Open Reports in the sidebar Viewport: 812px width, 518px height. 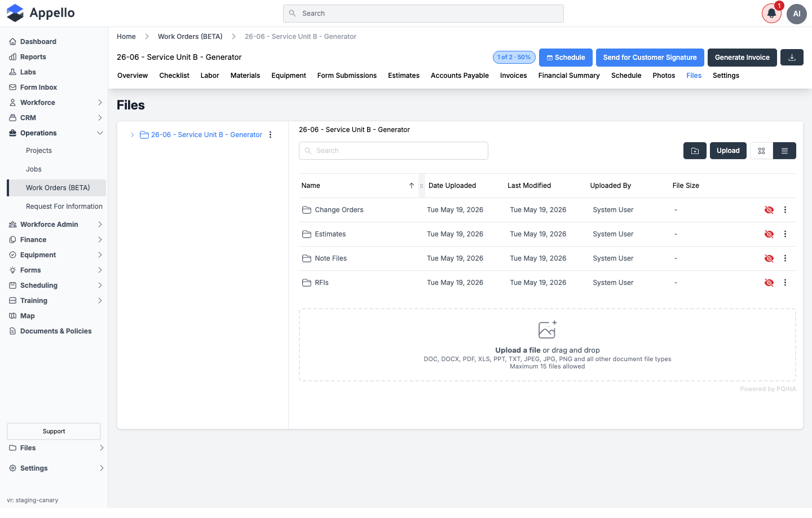33,57
